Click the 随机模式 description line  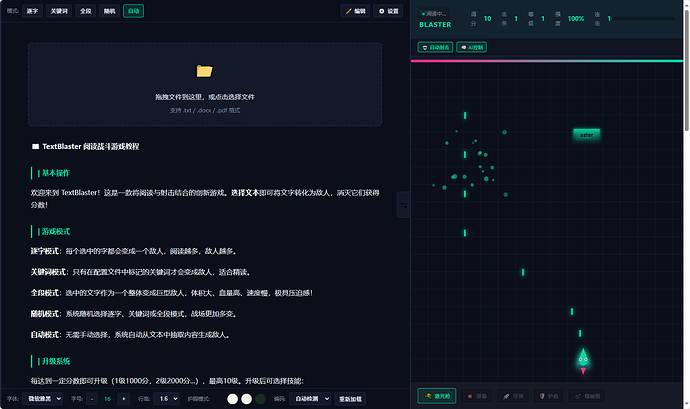135,314
